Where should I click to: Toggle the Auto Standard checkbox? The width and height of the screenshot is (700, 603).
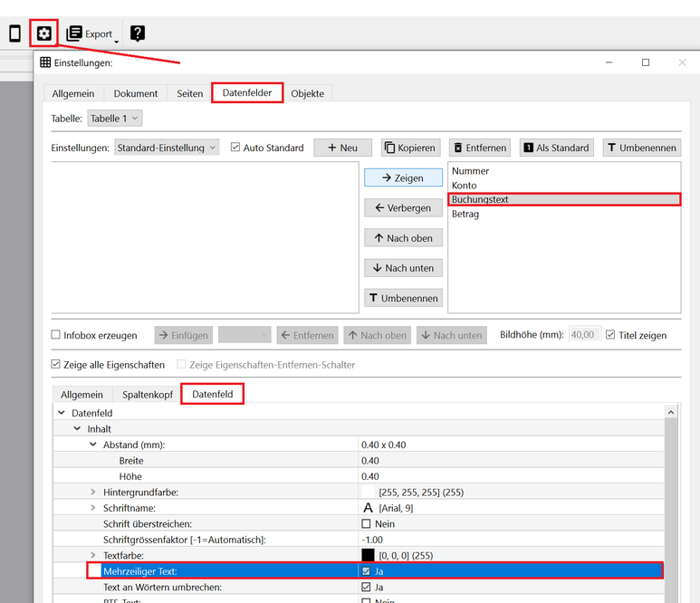click(236, 148)
